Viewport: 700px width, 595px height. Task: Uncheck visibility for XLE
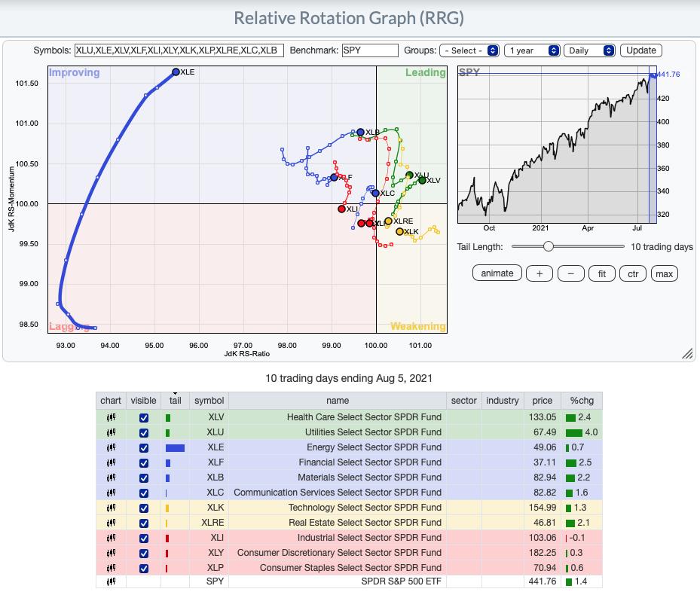144,447
